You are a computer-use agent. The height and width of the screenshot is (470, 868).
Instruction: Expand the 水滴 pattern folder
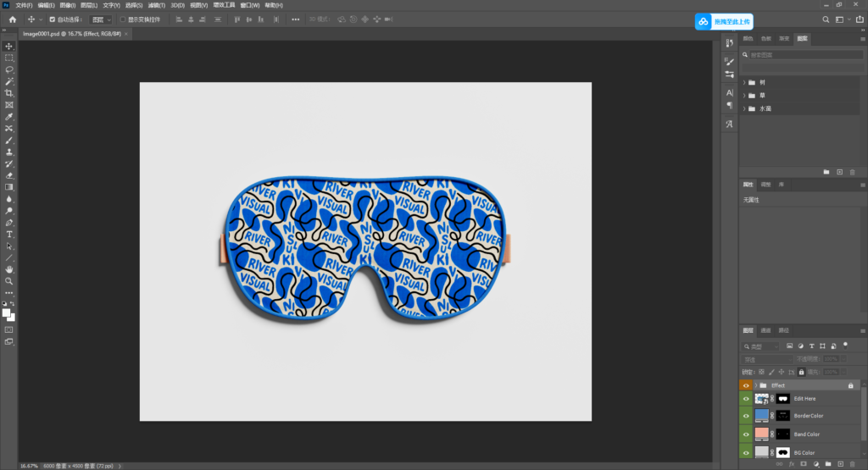click(744, 109)
